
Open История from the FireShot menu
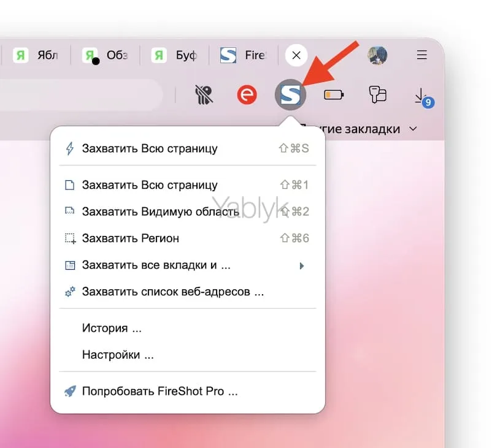(x=110, y=327)
